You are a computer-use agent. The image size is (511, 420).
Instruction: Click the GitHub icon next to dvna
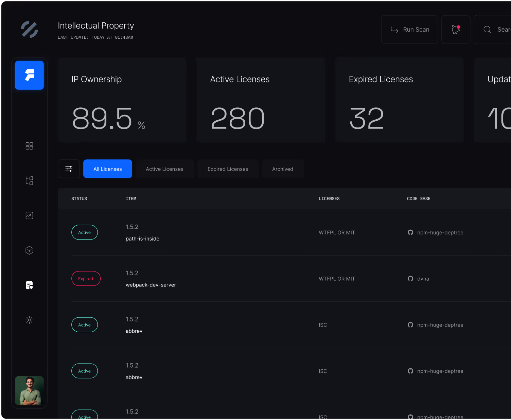(x=410, y=279)
